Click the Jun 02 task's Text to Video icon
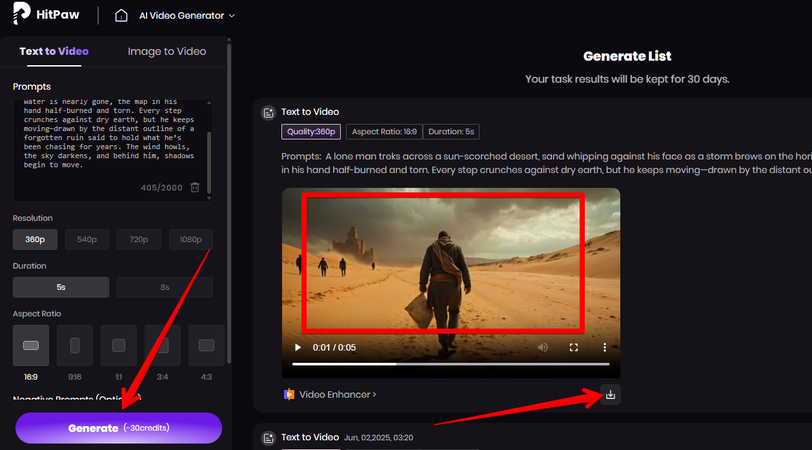 (268, 438)
